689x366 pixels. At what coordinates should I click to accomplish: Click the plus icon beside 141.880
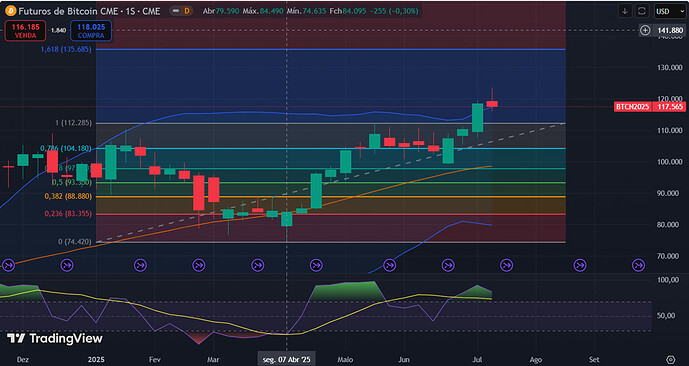[645, 30]
